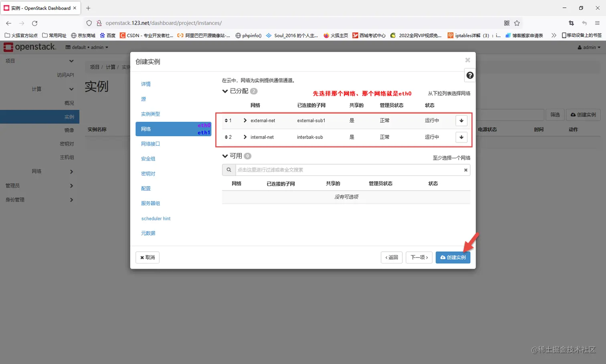Open the screenshot capture icon near the address bar
The height and width of the screenshot is (364, 606).
coord(571,23)
